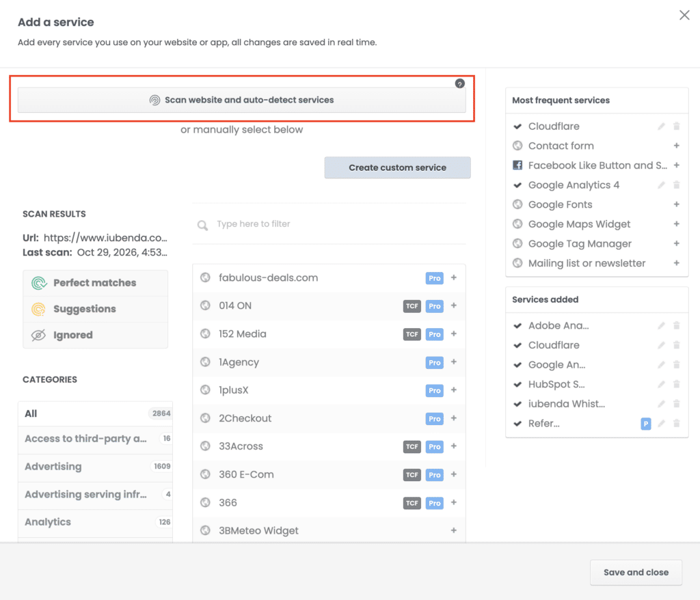Edit HubSpot S... service
This screenshot has width=700, height=600.
pyautogui.click(x=661, y=384)
